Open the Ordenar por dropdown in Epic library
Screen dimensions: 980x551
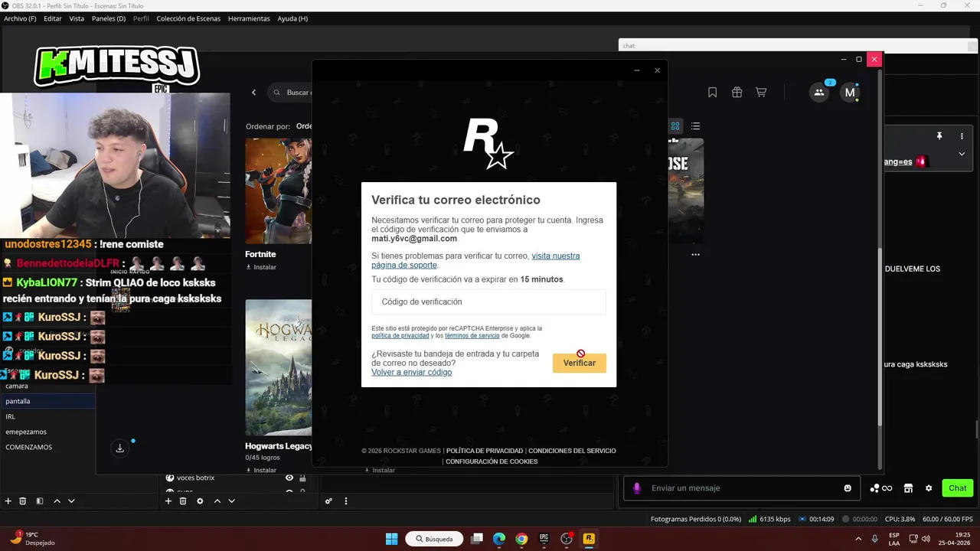coord(304,126)
